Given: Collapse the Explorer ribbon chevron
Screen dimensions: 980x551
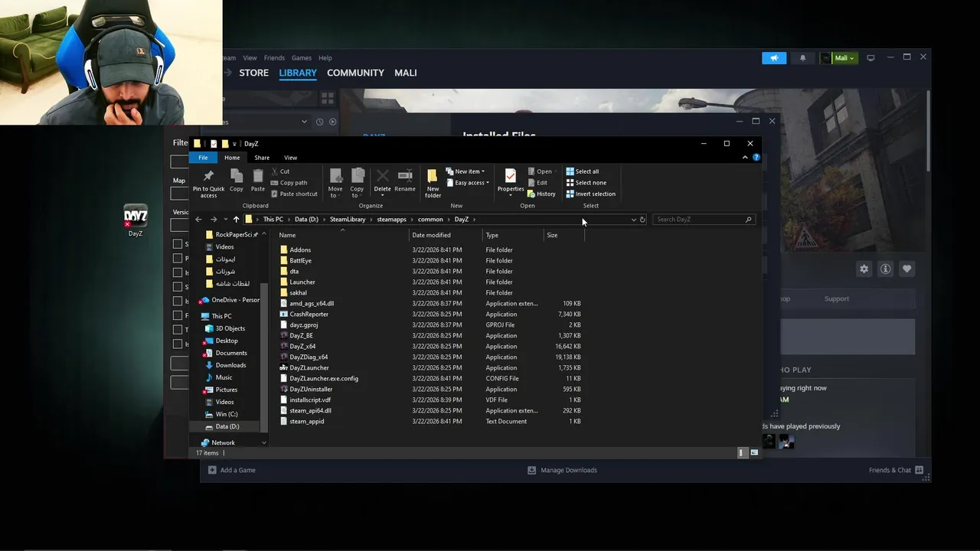Looking at the screenshot, I should click(745, 157).
